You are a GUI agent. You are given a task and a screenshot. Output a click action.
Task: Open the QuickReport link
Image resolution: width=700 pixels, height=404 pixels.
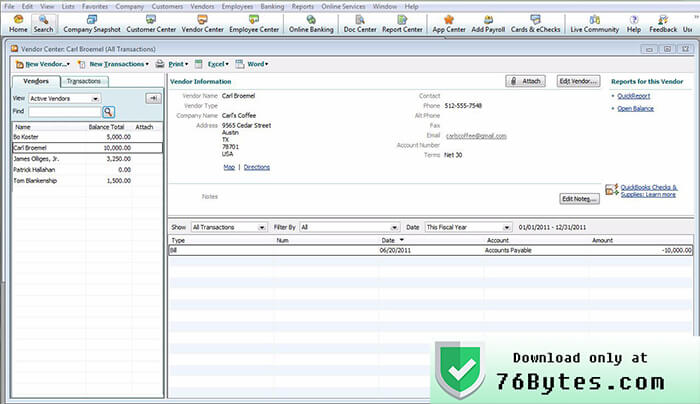pyautogui.click(x=633, y=96)
